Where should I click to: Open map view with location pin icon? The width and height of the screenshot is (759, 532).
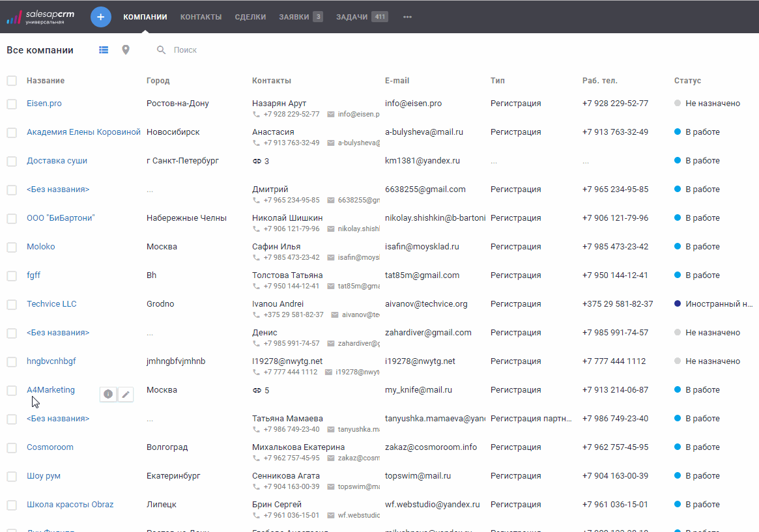click(126, 50)
